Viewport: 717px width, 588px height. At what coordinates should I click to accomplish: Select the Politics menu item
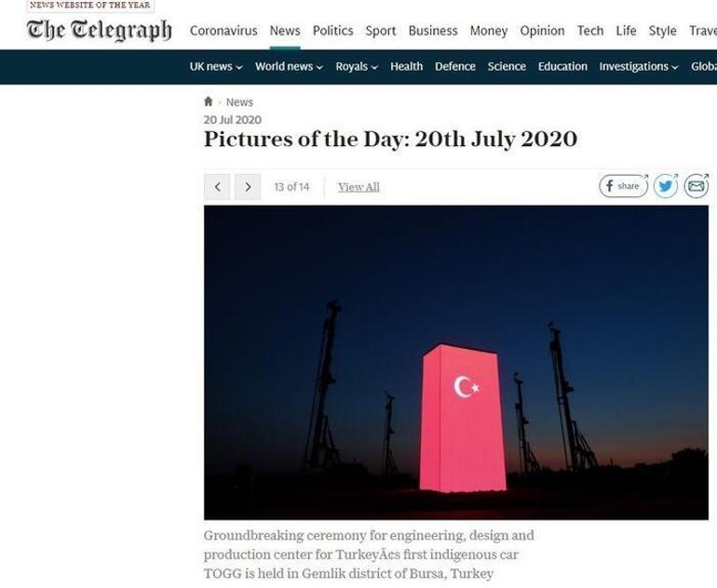click(x=333, y=31)
